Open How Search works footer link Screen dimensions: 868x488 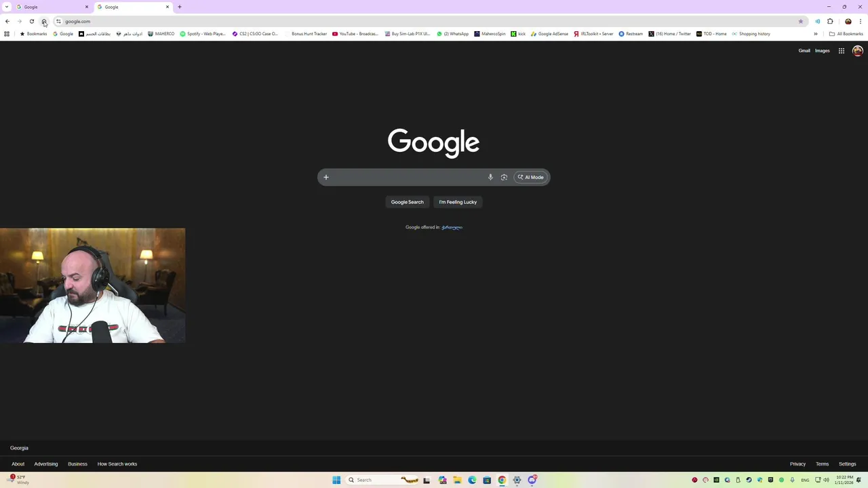pyautogui.click(x=117, y=464)
